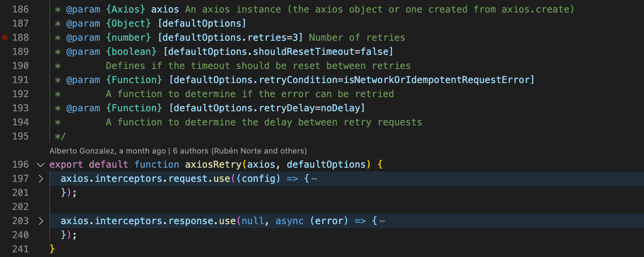The image size is (644, 257).
Task: Expand the folded request interceptor at line 197
Action: (41, 179)
